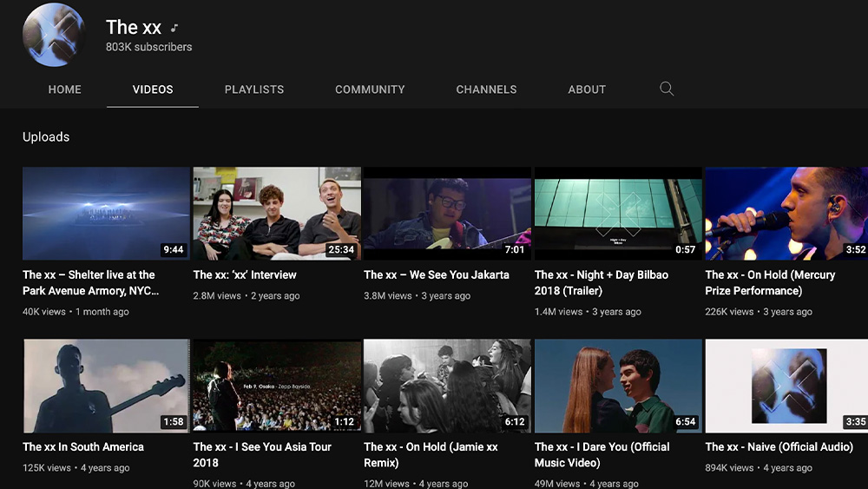Open On Hold Jamie xx Remix thumbnail
Image resolution: width=868 pixels, height=489 pixels.
(x=447, y=386)
